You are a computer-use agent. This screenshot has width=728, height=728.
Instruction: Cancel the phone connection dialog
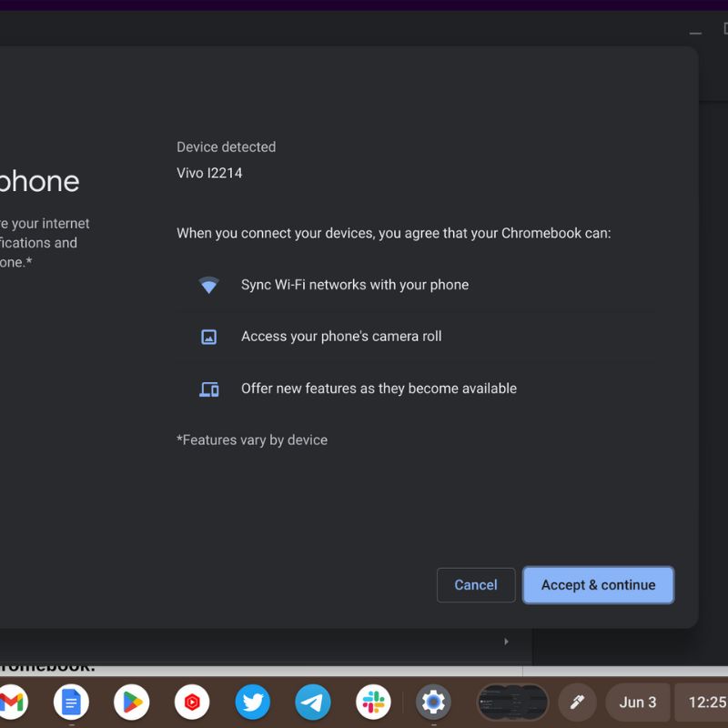click(476, 585)
